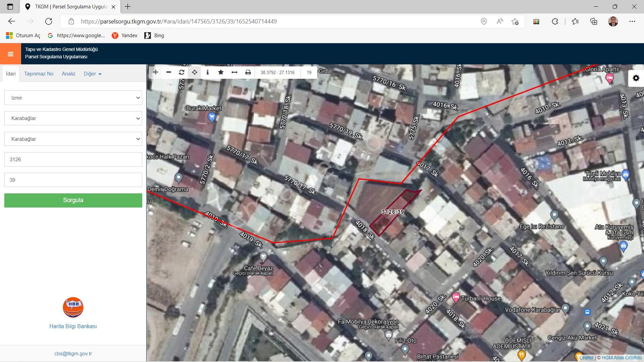Toggle read aloud in address bar
The width and height of the screenshot is (644, 362).
pos(500,21)
